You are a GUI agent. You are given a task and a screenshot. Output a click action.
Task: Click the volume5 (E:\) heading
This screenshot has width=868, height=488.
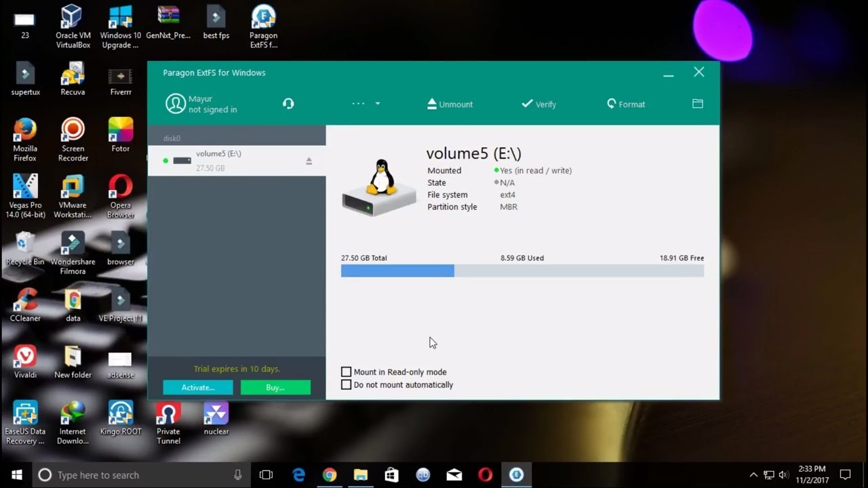coord(474,154)
